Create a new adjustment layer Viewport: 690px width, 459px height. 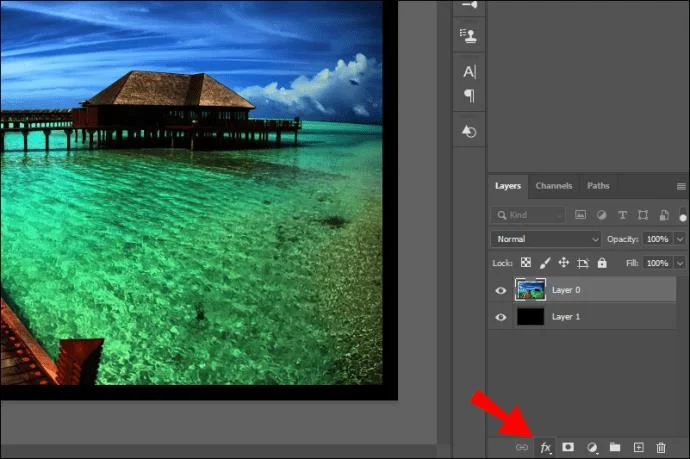(591, 447)
